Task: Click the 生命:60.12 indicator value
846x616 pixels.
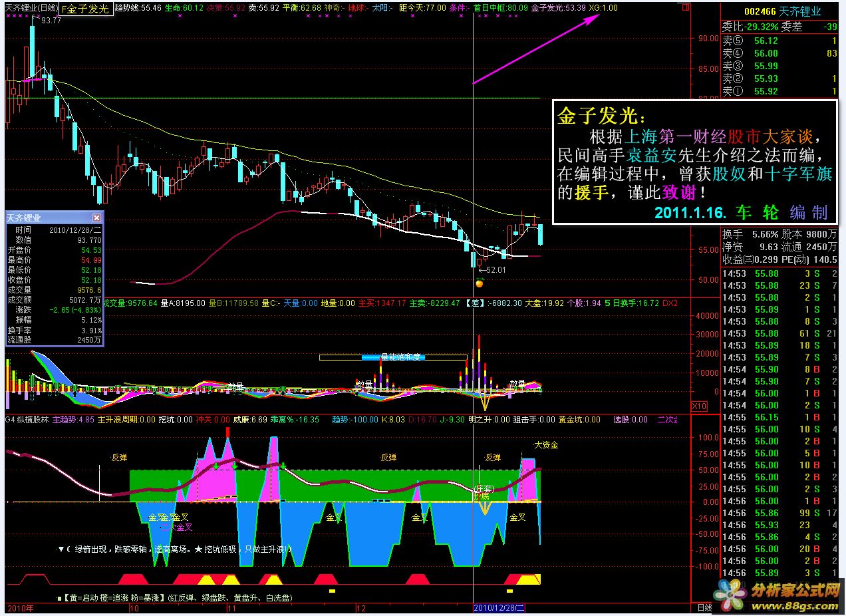Action: click(183, 8)
